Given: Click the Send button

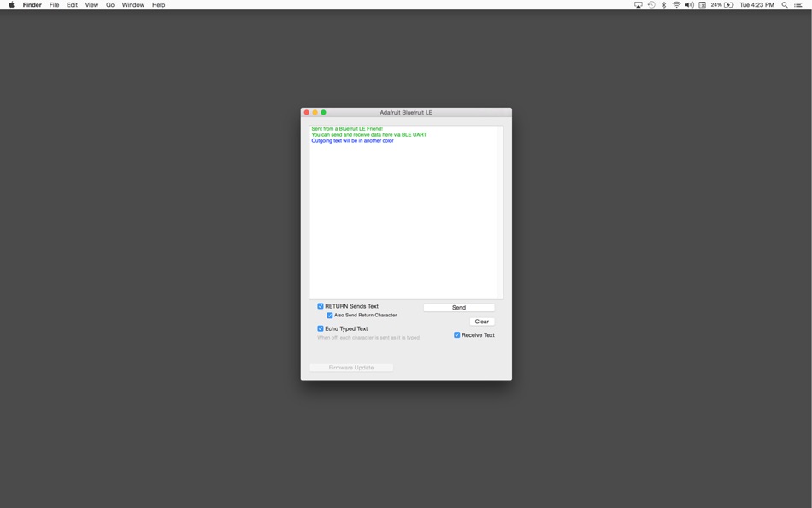Looking at the screenshot, I should 459,307.
